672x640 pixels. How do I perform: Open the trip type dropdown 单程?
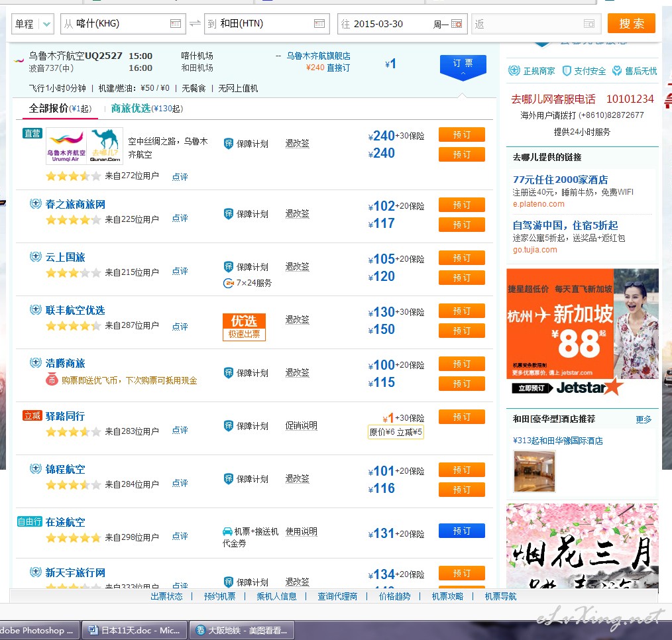[32, 24]
